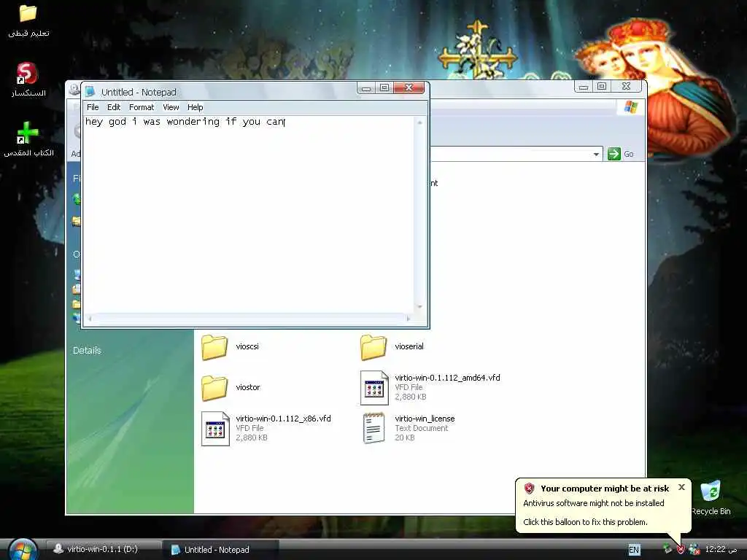Open the Notepad View menu
The image size is (747, 560).
pos(171,107)
